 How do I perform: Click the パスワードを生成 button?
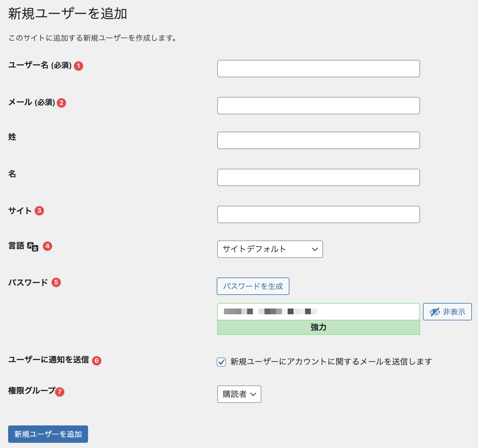253,286
